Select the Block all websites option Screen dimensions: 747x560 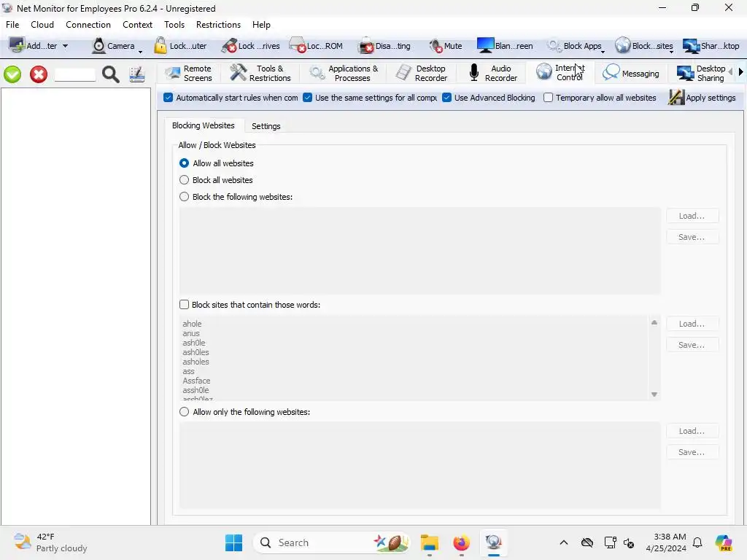184,180
